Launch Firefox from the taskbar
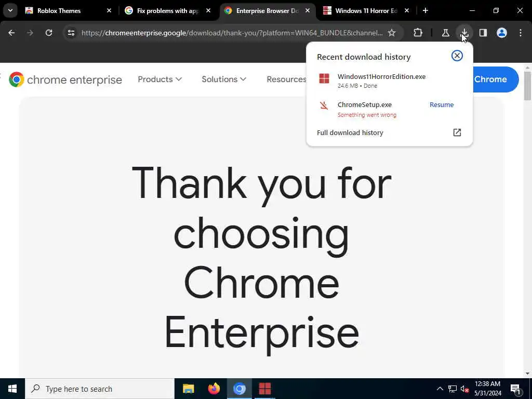Image resolution: width=532 pixels, height=399 pixels. click(x=214, y=389)
